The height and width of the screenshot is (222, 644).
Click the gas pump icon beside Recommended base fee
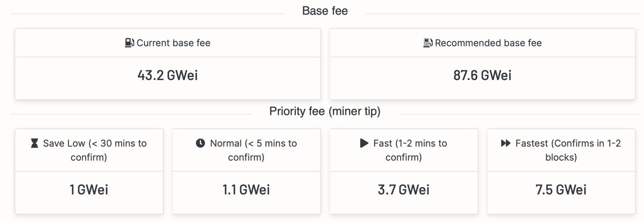[x=428, y=43]
